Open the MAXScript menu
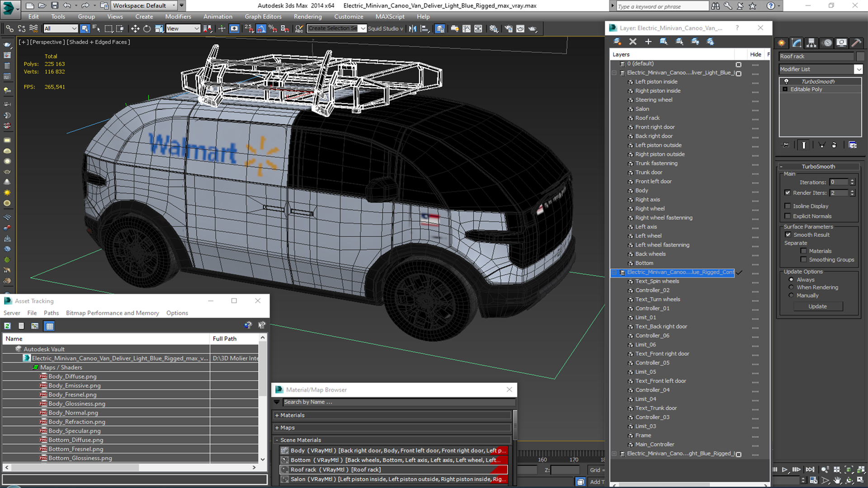 390,17
